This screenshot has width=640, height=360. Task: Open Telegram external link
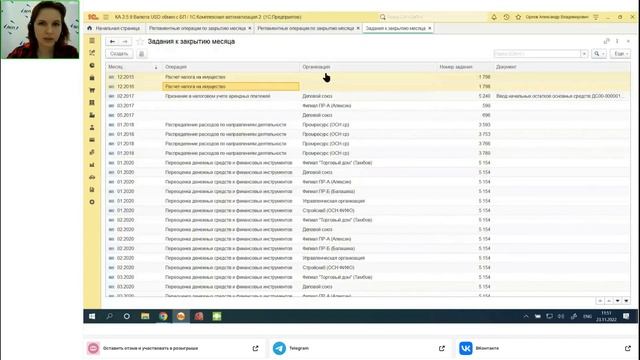pyautogui.click(x=442, y=348)
